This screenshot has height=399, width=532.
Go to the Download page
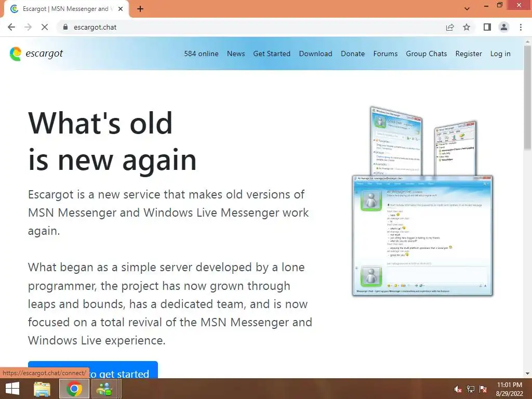pyautogui.click(x=315, y=54)
